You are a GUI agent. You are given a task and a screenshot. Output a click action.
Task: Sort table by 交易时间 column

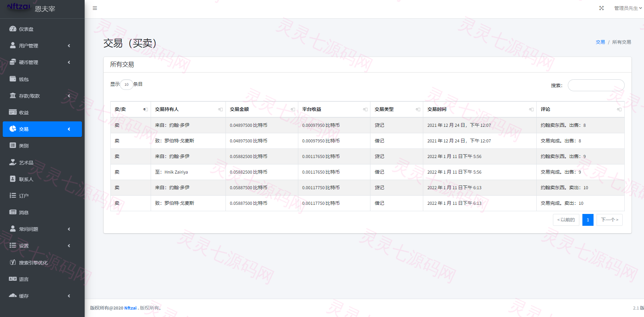pos(480,109)
